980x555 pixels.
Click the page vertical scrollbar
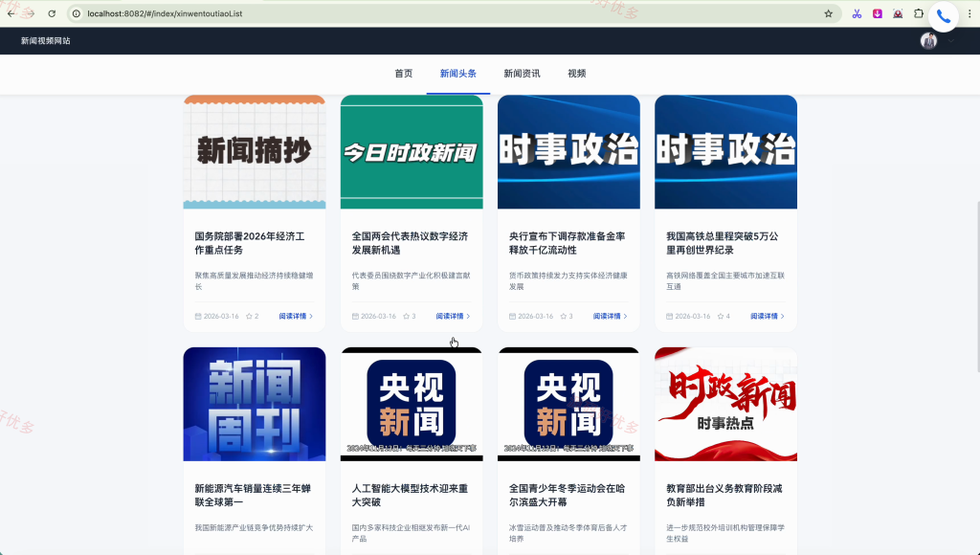pos(977,285)
